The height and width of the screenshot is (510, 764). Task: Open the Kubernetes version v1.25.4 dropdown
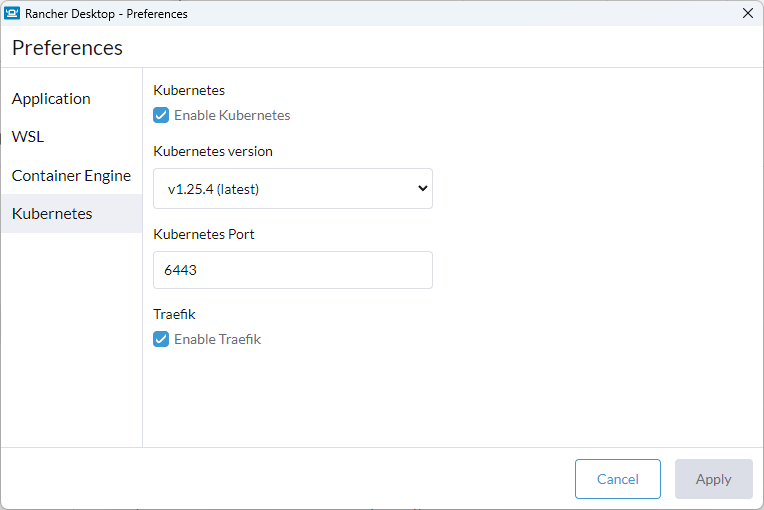point(293,189)
